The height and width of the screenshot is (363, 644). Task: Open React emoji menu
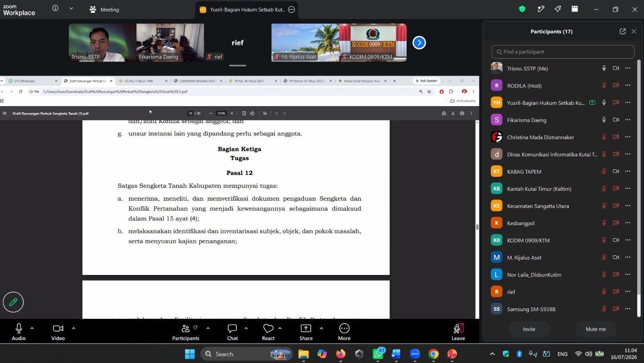(x=268, y=332)
